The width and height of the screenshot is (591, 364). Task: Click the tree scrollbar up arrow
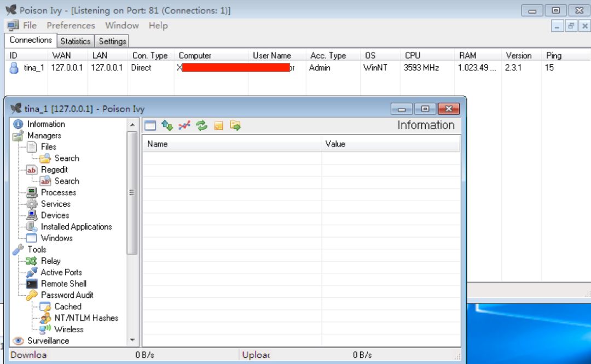pos(132,124)
